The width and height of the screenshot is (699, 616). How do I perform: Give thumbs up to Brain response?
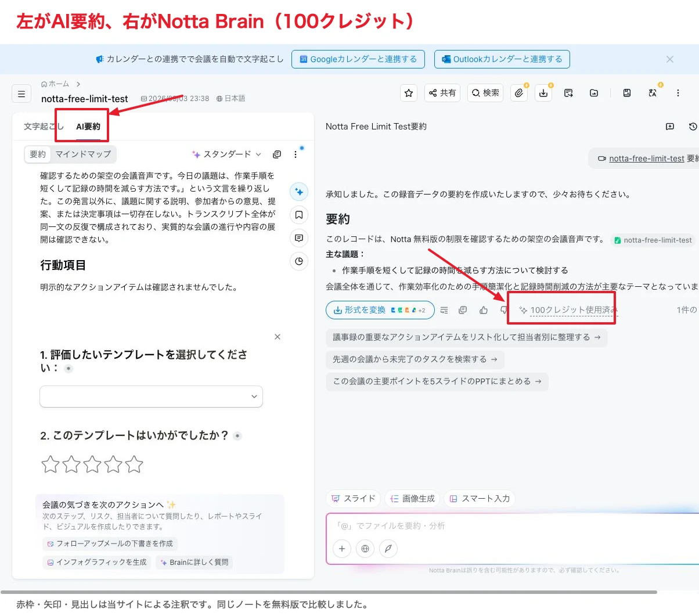[x=484, y=310]
